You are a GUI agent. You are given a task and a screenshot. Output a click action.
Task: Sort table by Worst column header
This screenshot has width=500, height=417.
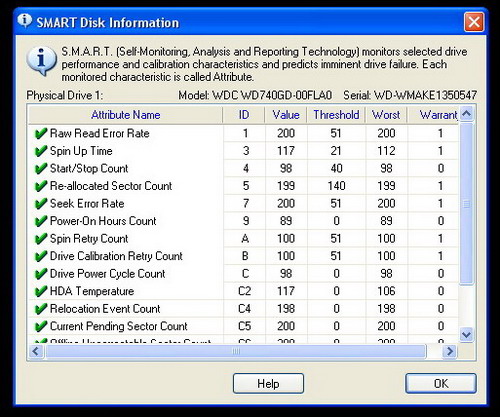point(386,115)
